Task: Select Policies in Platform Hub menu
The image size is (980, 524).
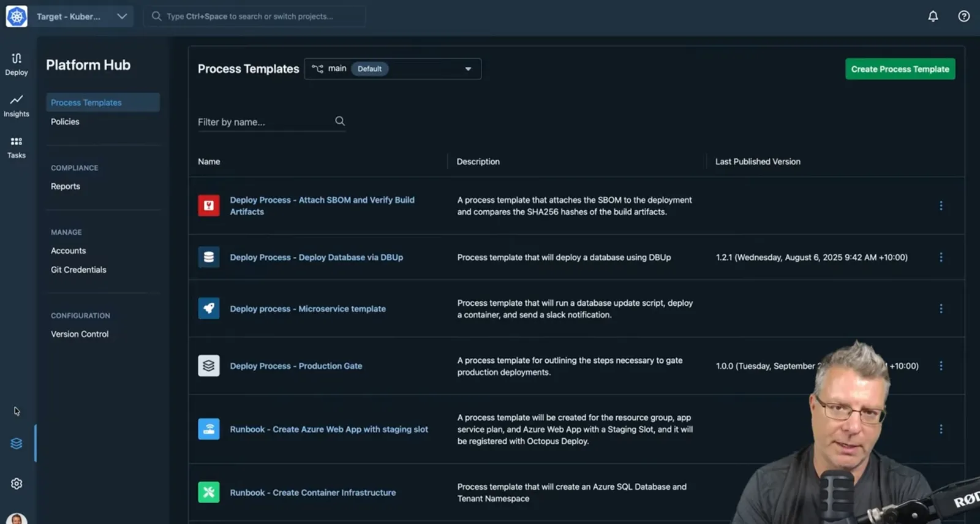Action: click(x=65, y=122)
